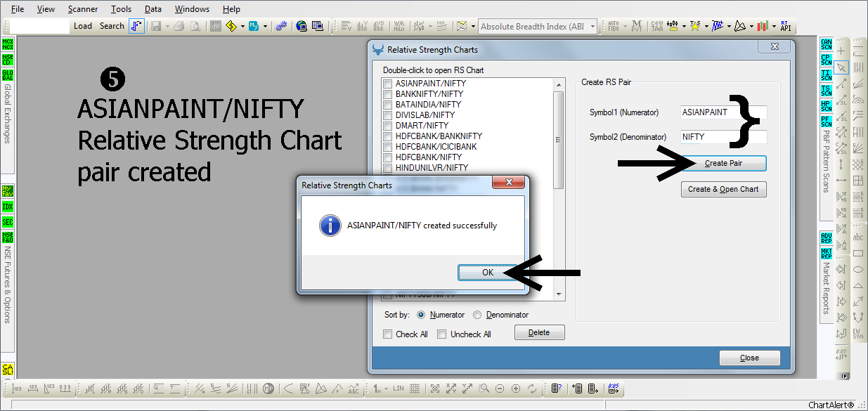Screen dimensions: 868x411
Task: Open the Help menu
Action: [231, 9]
